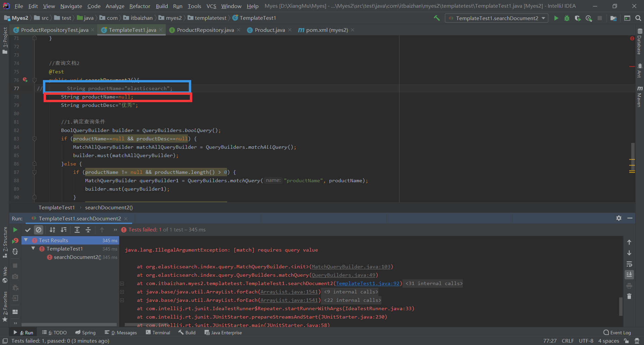Open the Structure side panel

click(x=5, y=243)
